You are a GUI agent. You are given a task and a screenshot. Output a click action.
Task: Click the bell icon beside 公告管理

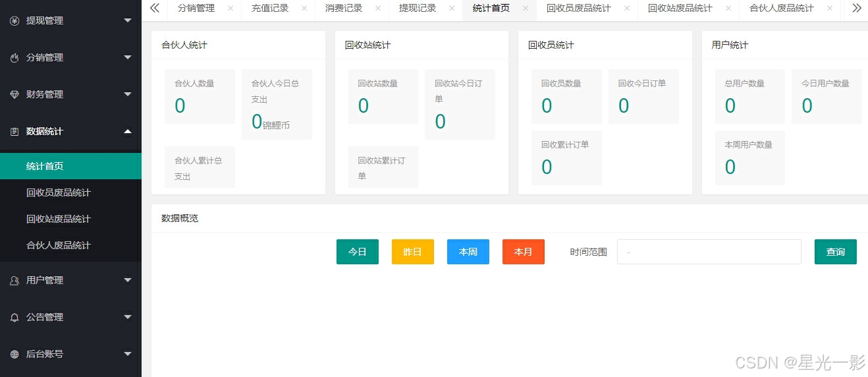click(x=14, y=317)
